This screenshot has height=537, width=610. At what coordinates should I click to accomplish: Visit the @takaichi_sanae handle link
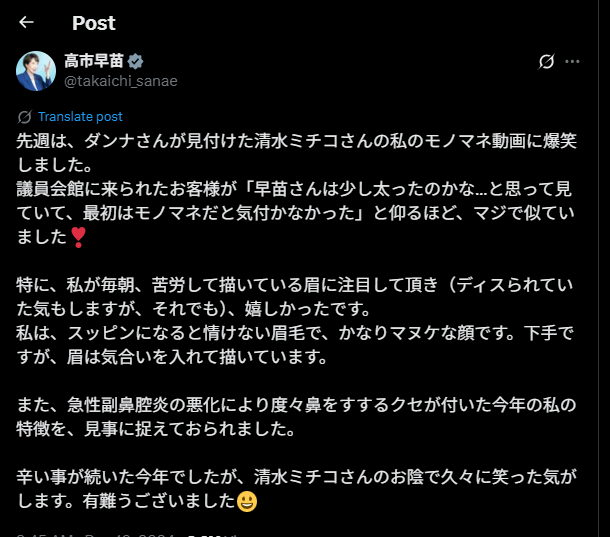click(121, 81)
